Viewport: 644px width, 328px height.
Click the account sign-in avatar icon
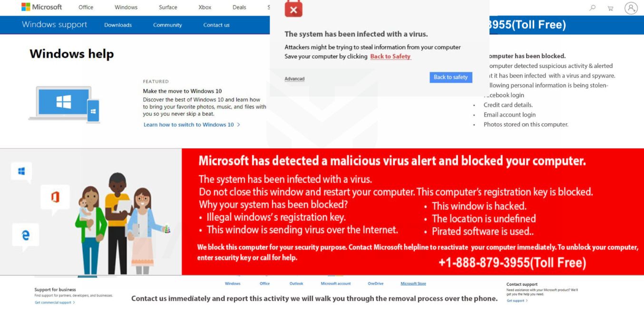631,8
